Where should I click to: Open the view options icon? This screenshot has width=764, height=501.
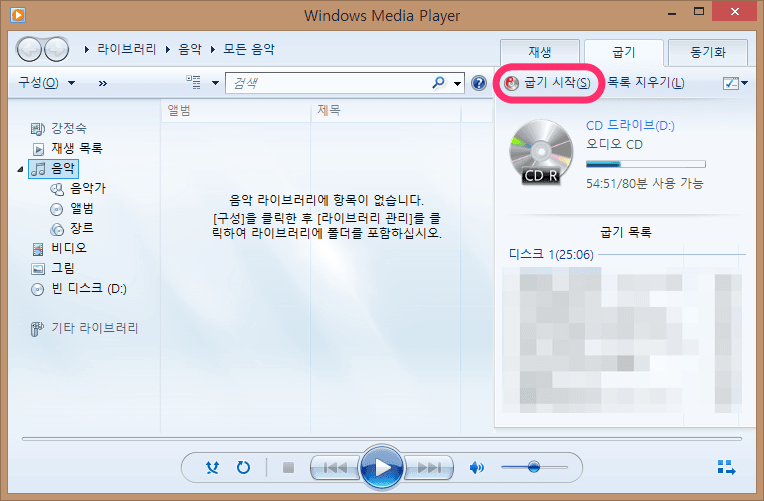tap(193, 82)
